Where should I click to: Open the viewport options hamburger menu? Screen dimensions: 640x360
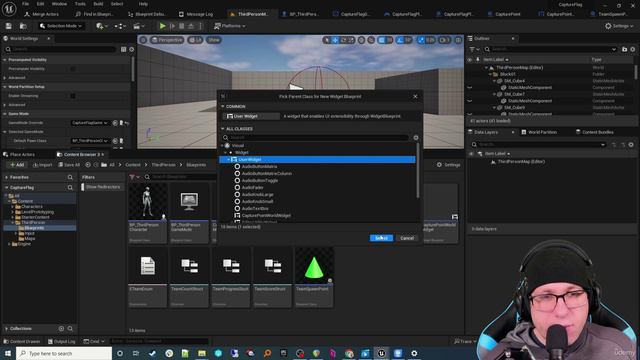(x=143, y=40)
